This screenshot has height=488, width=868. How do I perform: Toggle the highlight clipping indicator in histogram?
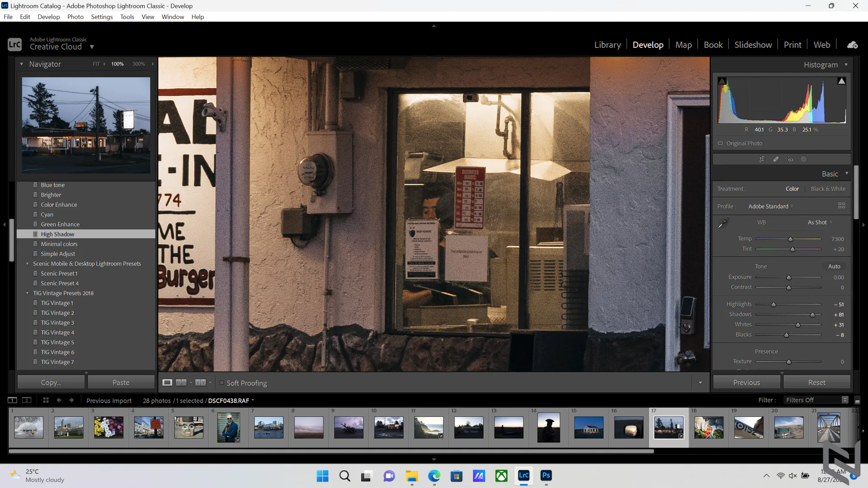(842, 81)
